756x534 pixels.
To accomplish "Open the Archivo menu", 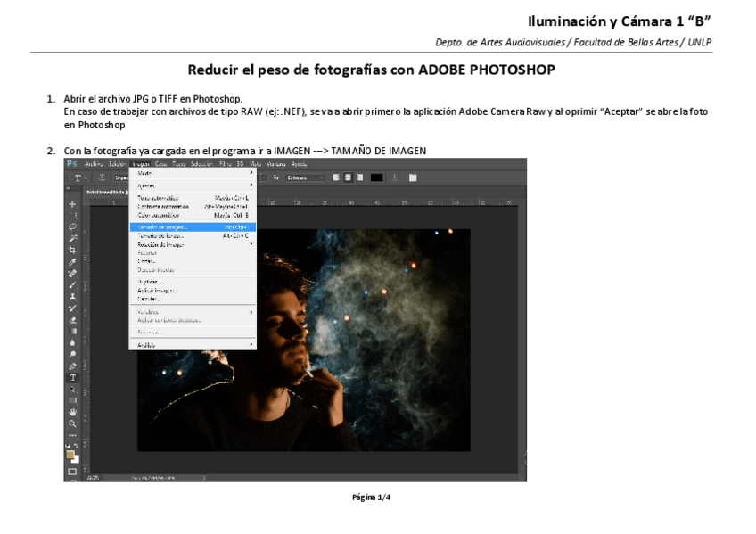I will tap(94, 164).
